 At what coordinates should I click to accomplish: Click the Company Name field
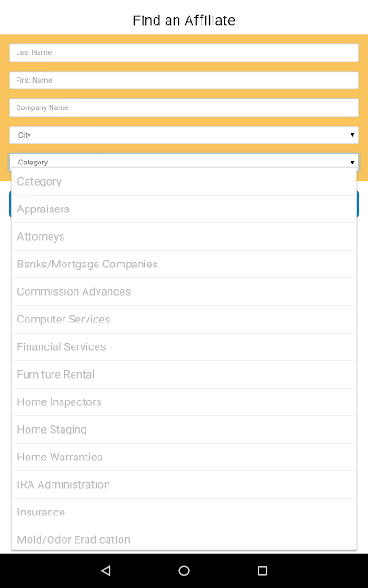(x=184, y=107)
